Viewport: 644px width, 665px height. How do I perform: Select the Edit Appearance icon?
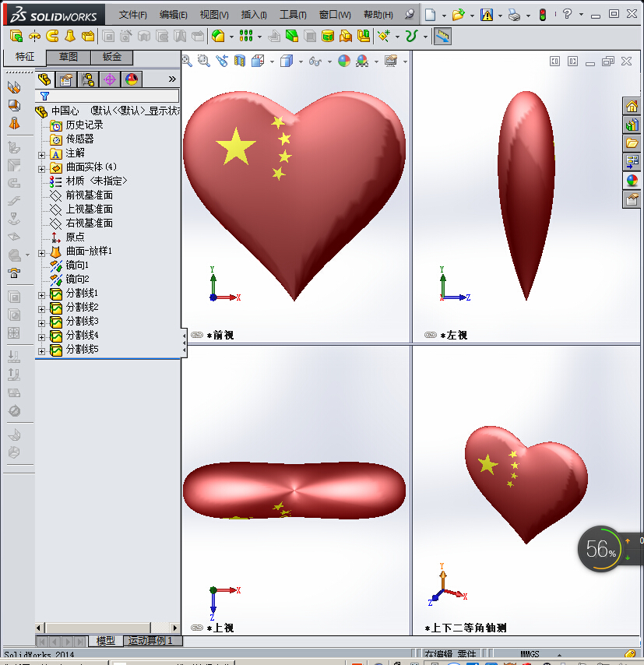click(344, 62)
